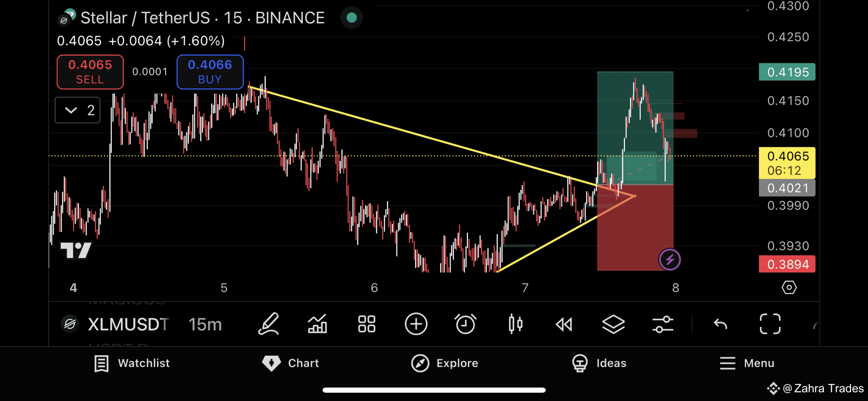868x401 pixels.
Task: Change the 15m timeframe interval
Action: pos(205,324)
